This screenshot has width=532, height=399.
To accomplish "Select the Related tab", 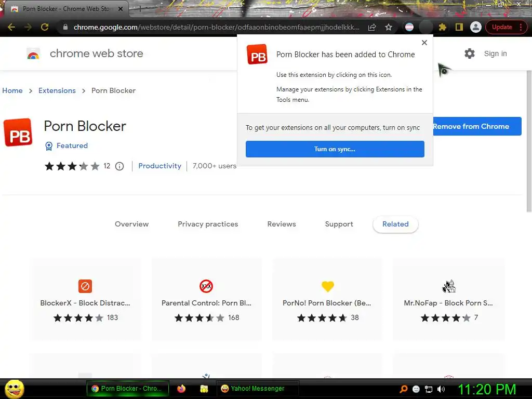I will (395, 224).
